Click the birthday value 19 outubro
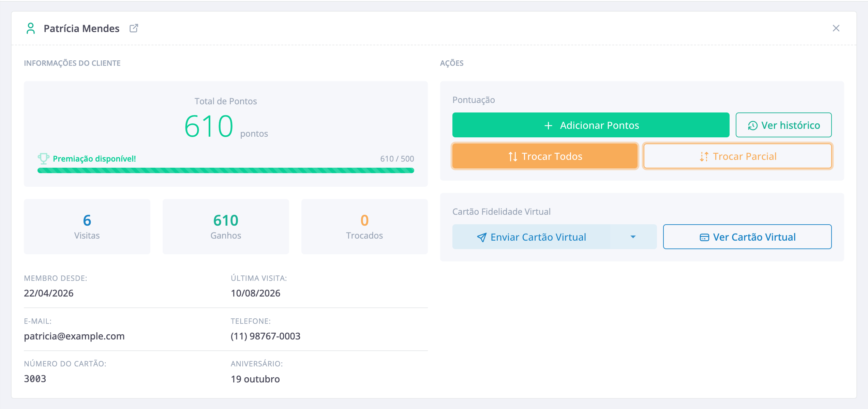The height and width of the screenshot is (409, 868). click(255, 379)
